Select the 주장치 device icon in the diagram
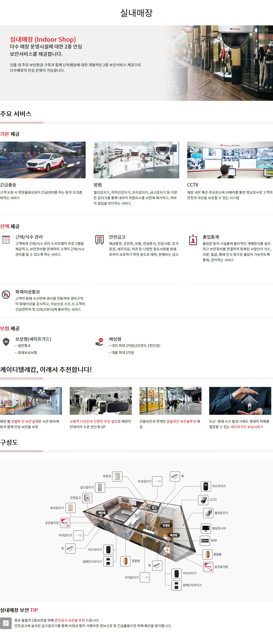This screenshot has height=644, width=273. [x=117, y=476]
